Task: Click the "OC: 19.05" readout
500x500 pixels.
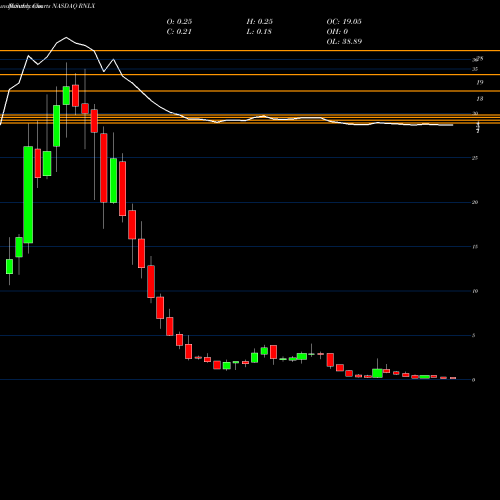Action: click(344, 22)
